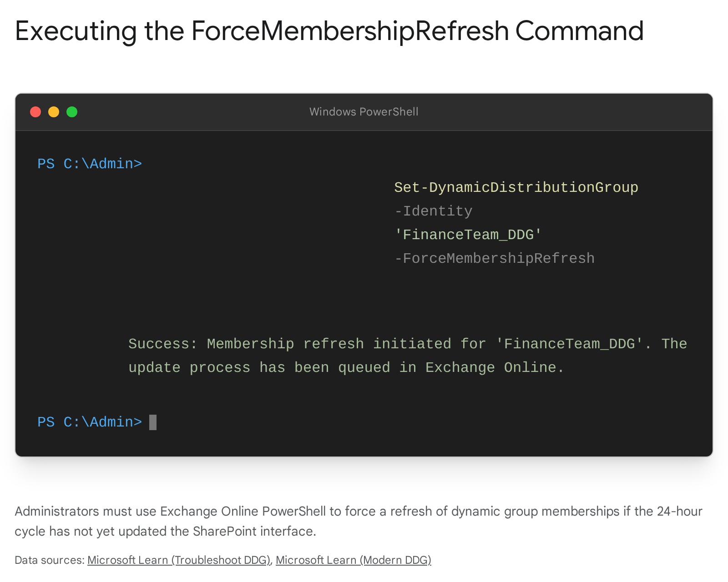Image resolution: width=728 pixels, height=582 pixels.
Task: Click the -ForceMembershipRefresh switch parameter
Action: pyautogui.click(x=494, y=258)
